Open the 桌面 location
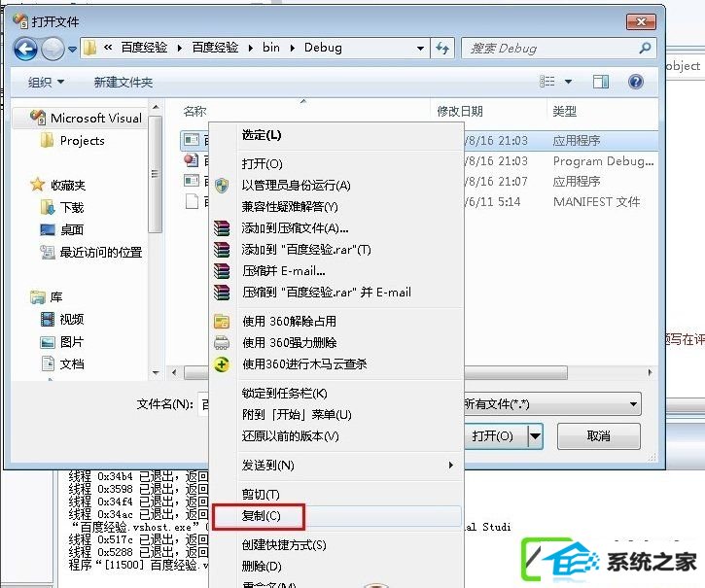The height and width of the screenshot is (588, 705). click(62, 229)
